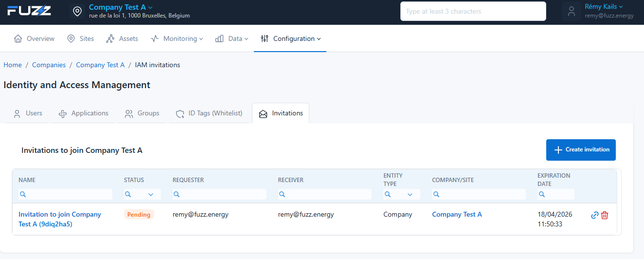Open the Company Test A selector dropdown
The height and width of the screenshot is (259, 644).
point(121,7)
